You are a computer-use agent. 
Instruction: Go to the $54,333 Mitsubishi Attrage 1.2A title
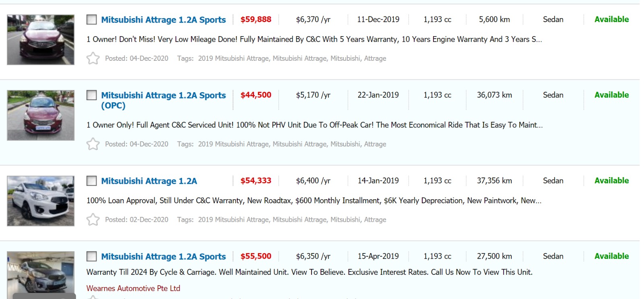tap(149, 181)
